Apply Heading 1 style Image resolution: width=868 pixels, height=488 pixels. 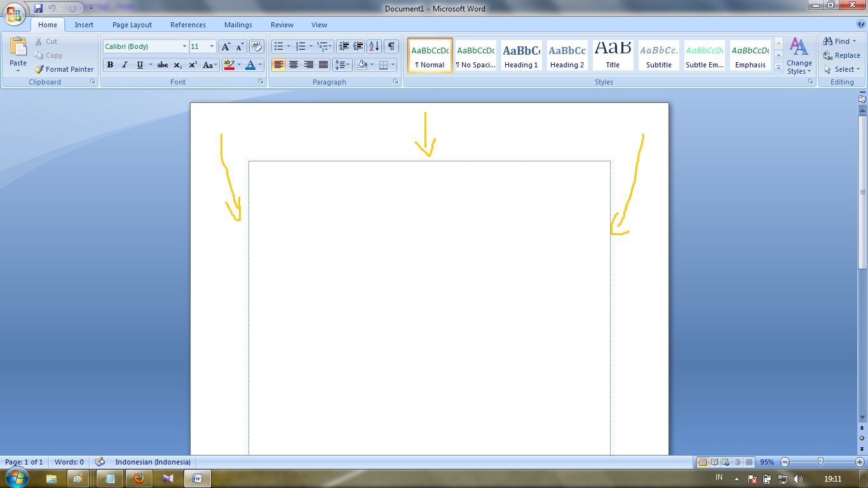point(521,55)
